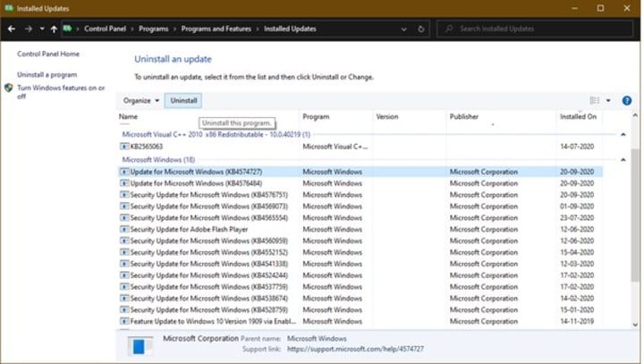Select Security Update KB4528759
644x364 pixels.
tap(360, 309)
